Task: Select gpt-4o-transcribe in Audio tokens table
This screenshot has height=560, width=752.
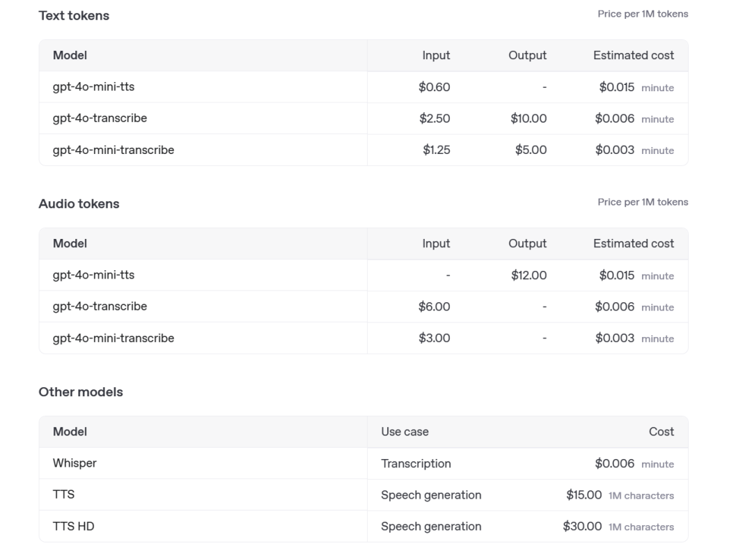Action: [100, 306]
